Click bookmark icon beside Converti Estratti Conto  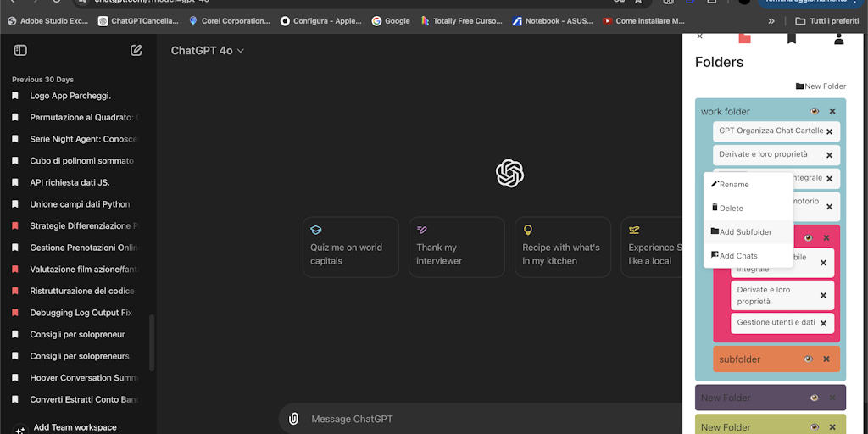pyautogui.click(x=15, y=399)
